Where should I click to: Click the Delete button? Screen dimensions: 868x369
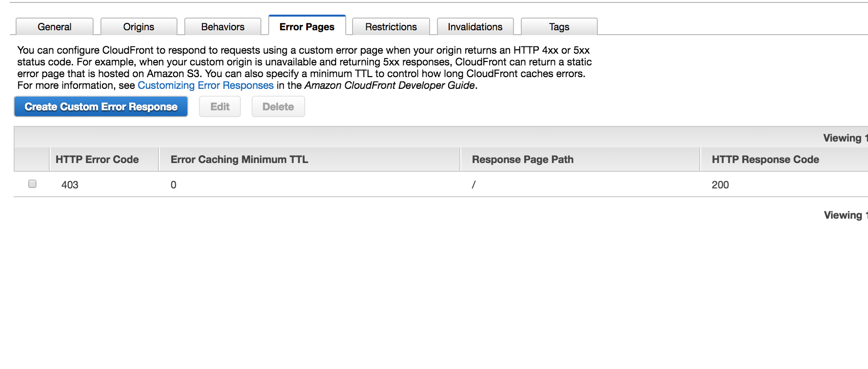(x=278, y=106)
